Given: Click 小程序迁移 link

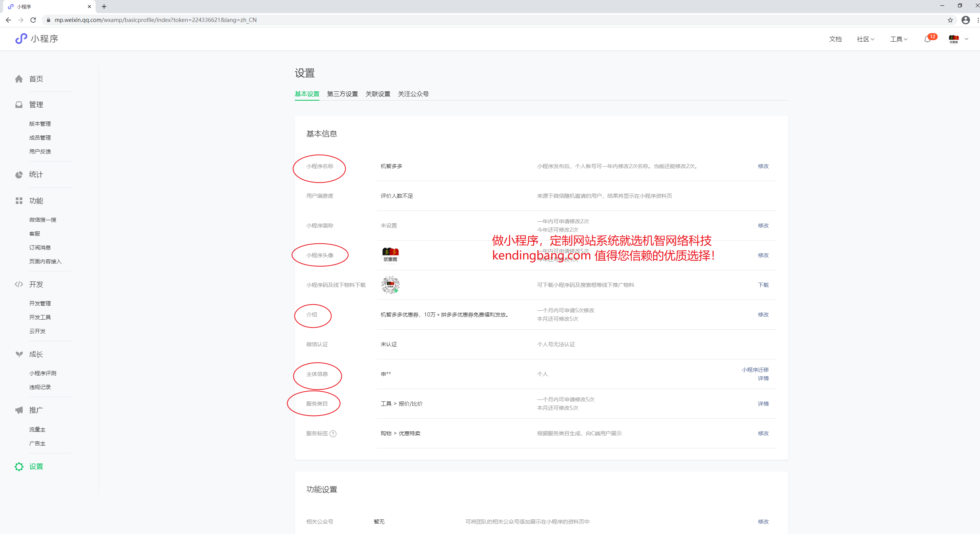Looking at the screenshot, I should click(x=755, y=370).
